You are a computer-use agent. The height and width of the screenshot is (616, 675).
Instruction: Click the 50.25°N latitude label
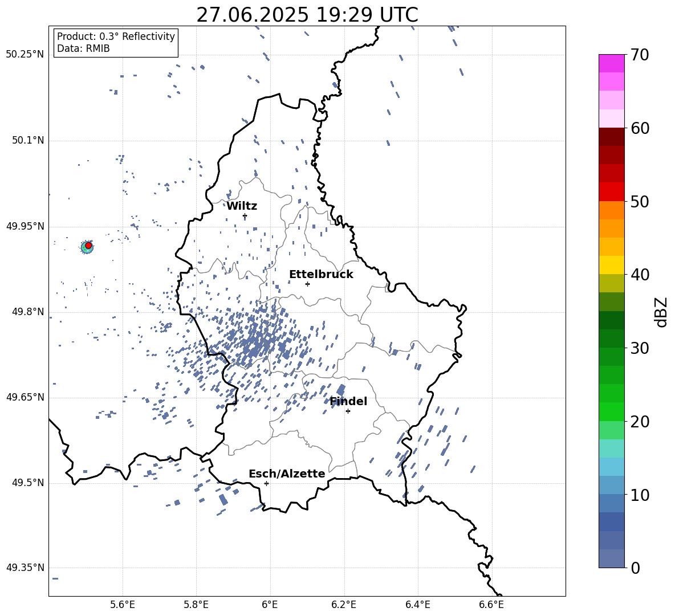[x=25, y=55]
